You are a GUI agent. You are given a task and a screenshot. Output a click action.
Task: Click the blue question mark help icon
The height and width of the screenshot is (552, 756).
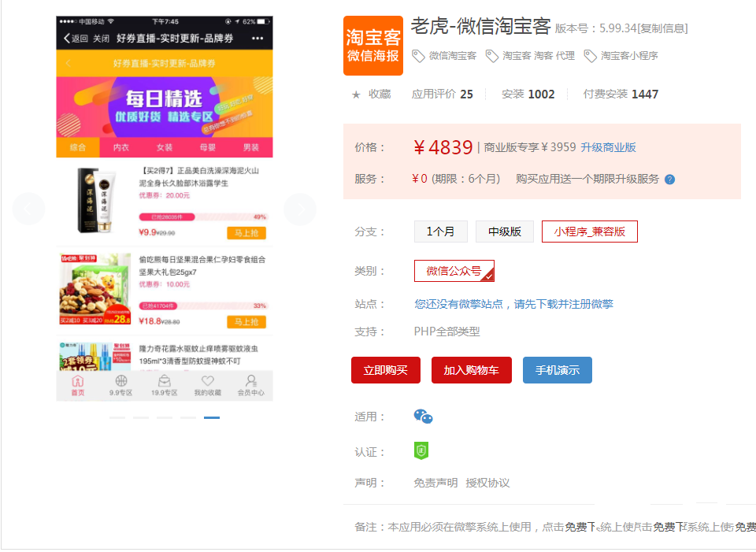click(x=669, y=180)
